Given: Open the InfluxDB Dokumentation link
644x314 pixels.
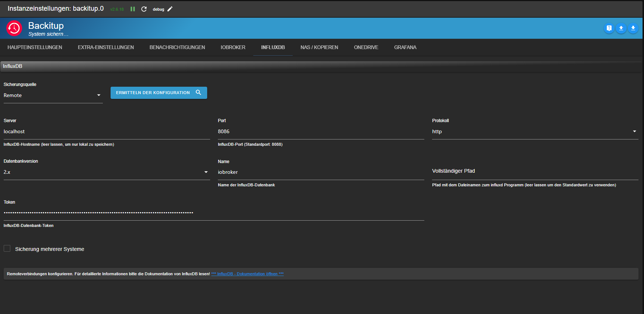Looking at the screenshot, I should coord(247,274).
